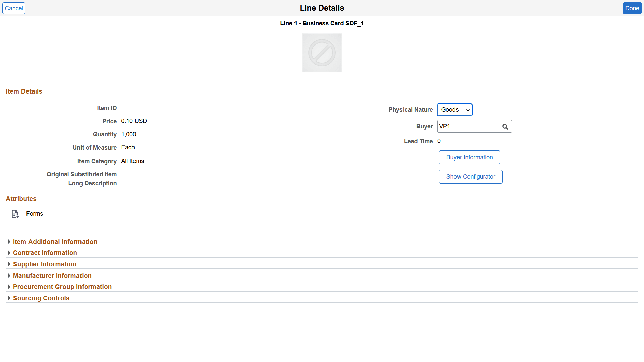This screenshot has height=362, width=644.
Task: Click the Buyer lookup magnifying glass icon
Action: click(505, 126)
